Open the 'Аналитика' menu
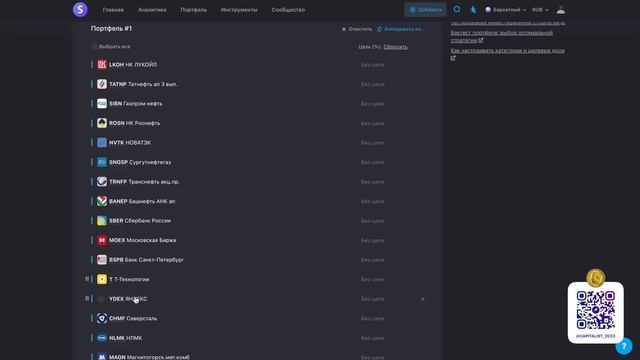The width and height of the screenshot is (640, 360). click(x=152, y=10)
